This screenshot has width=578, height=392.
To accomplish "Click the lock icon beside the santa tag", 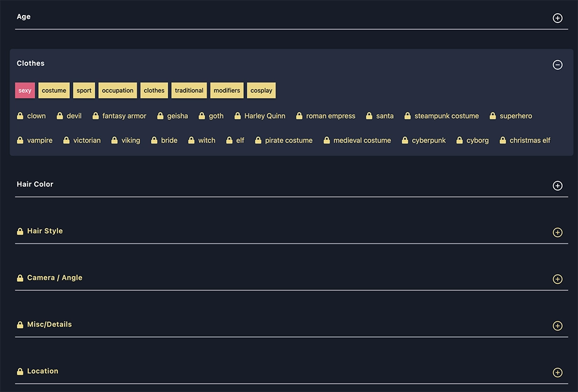I will tap(368, 115).
